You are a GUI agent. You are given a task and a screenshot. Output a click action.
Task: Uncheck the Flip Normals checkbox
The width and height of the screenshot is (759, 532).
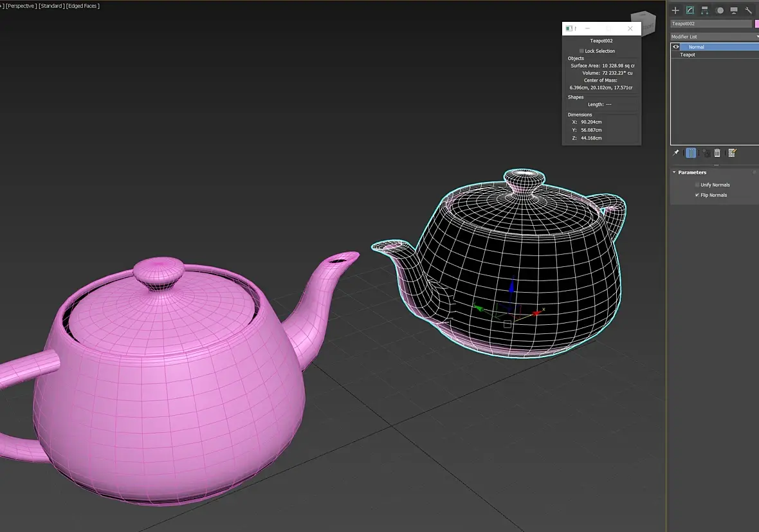pyautogui.click(x=697, y=195)
